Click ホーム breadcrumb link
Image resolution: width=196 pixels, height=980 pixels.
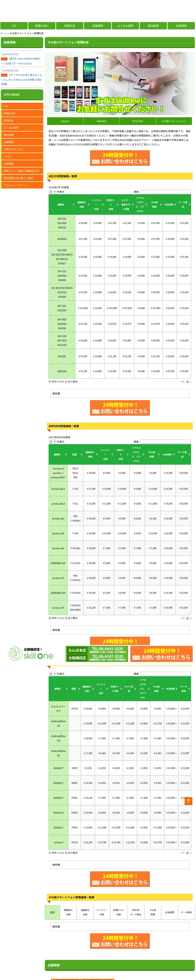click(3, 33)
